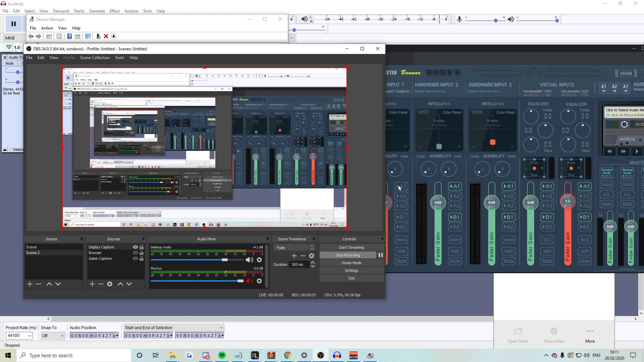644x362 pixels.
Task: Open Mic/Aux settings gear in Audio Mixer
Action: pyautogui.click(x=259, y=281)
